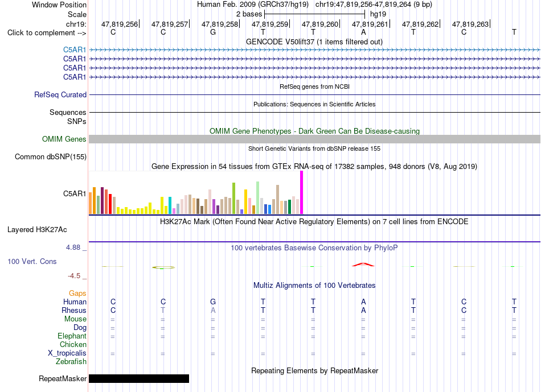The height and width of the screenshot is (392, 541).
Task: Click the gray OMIM Genes item bar
Action: [314, 139]
